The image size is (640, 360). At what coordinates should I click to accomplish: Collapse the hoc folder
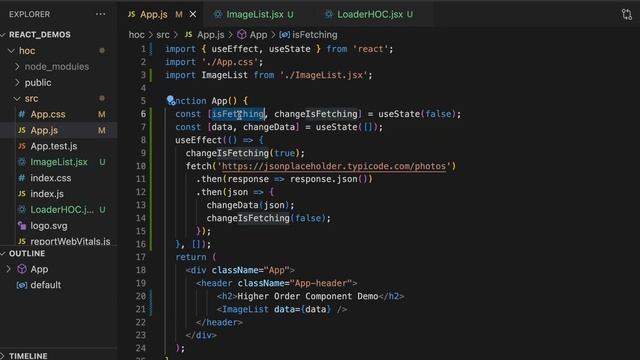(27, 51)
